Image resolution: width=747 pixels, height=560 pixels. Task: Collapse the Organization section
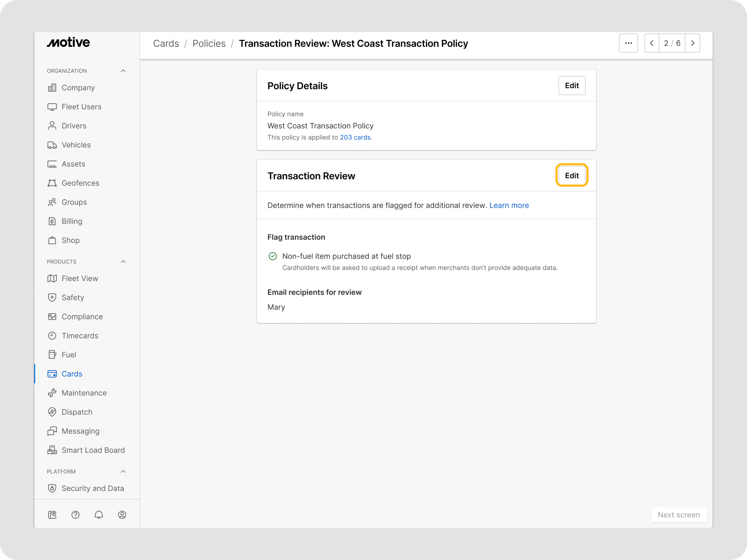tap(123, 71)
